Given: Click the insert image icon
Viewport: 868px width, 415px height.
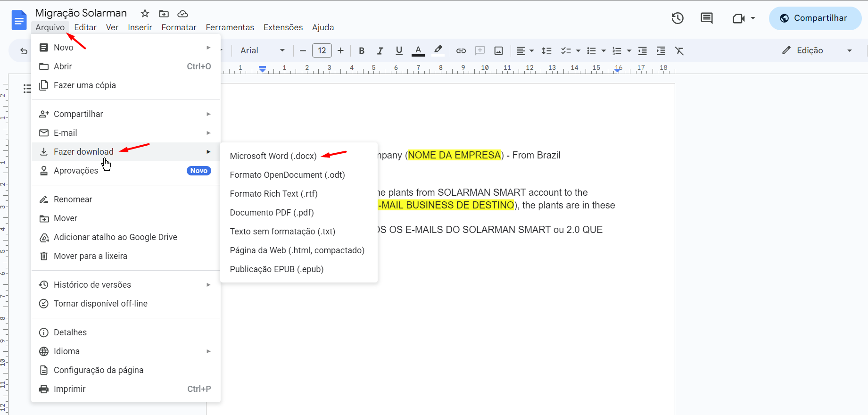Looking at the screenshot, I should (x=498, y=51).
